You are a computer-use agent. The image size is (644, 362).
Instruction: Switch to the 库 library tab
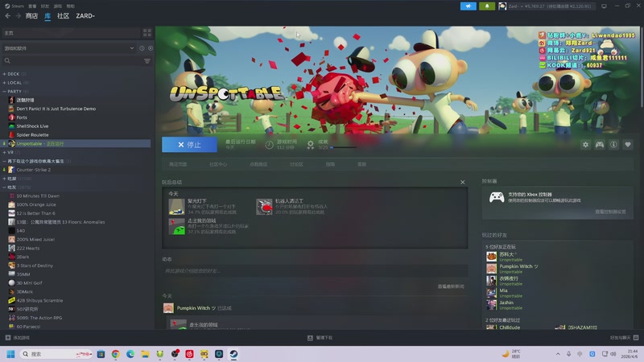(x=47, y=16)
